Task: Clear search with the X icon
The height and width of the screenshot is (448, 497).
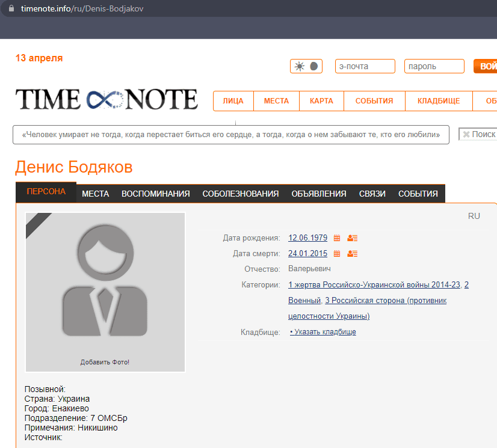Action: click(466, 134)
